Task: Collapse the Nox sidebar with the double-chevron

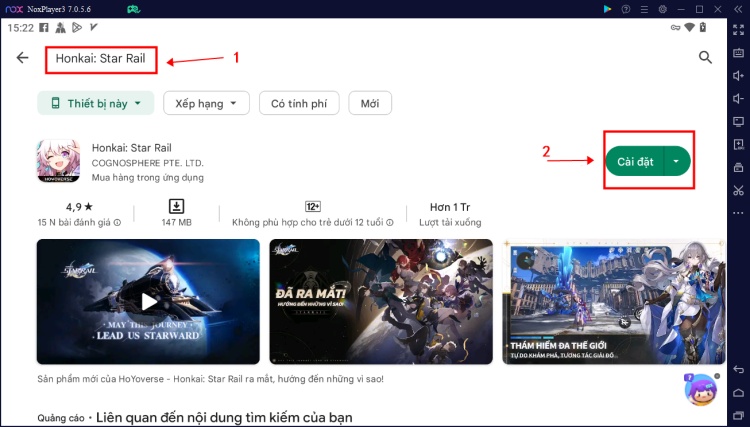Action: point(738,9)
